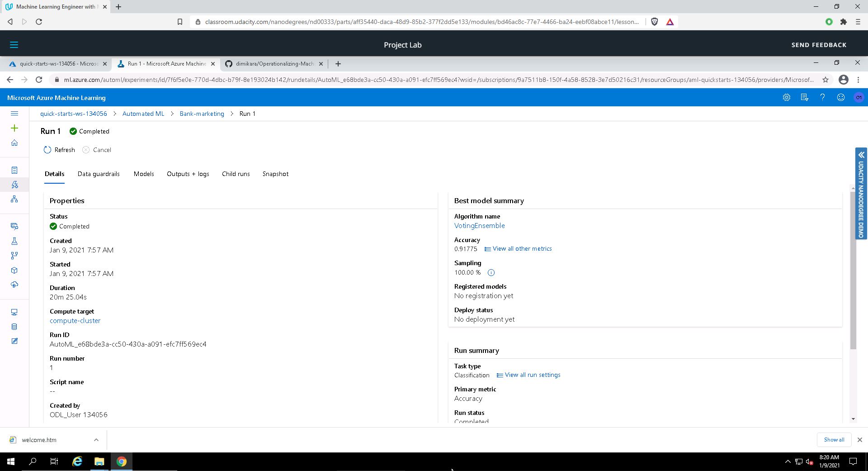Open Automated ML sidebar icon
Viewport: 868px width, 471px height.
[x=14, y=185]
